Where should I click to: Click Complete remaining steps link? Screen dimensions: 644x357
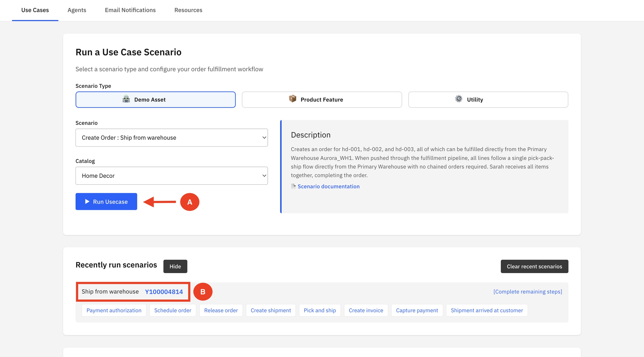click(528, 292)
